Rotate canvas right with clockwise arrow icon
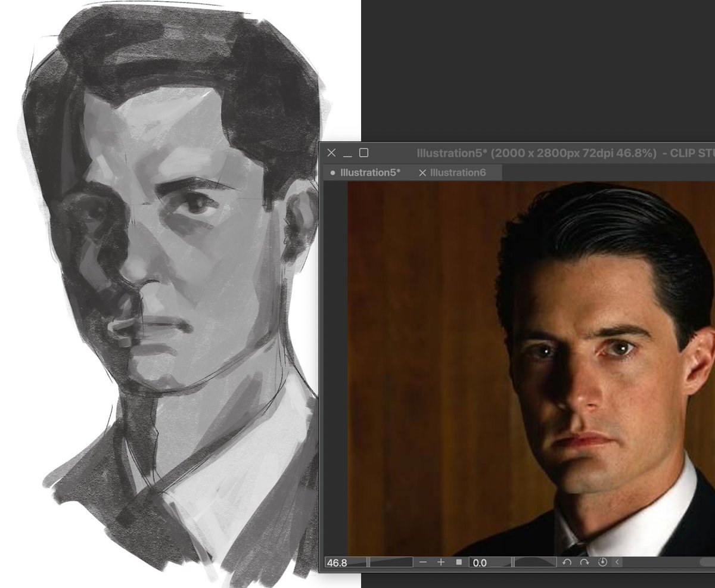This screenshot has width=715, height=588. 585,562
